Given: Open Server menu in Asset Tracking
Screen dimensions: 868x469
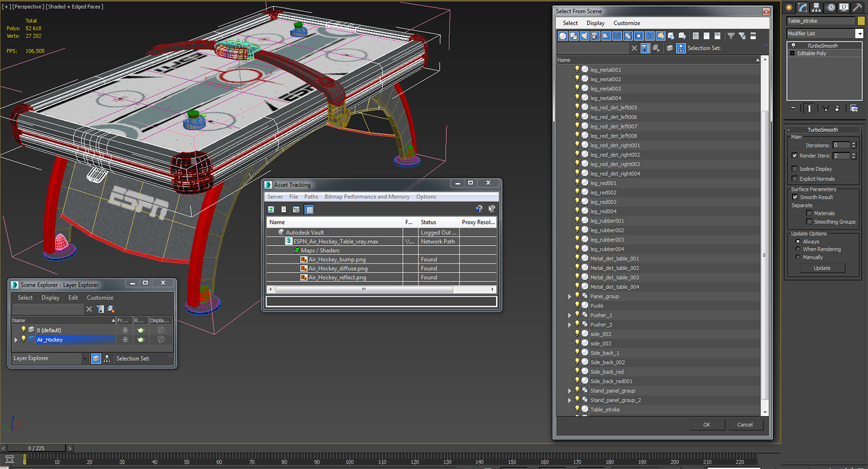Looking at the screenshot, I should tap(275, 197).
